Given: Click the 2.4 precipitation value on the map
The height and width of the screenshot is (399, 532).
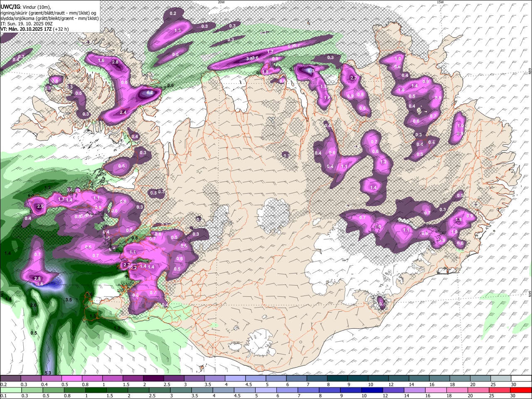Looking at the screenshot, I should pos(123,113).
